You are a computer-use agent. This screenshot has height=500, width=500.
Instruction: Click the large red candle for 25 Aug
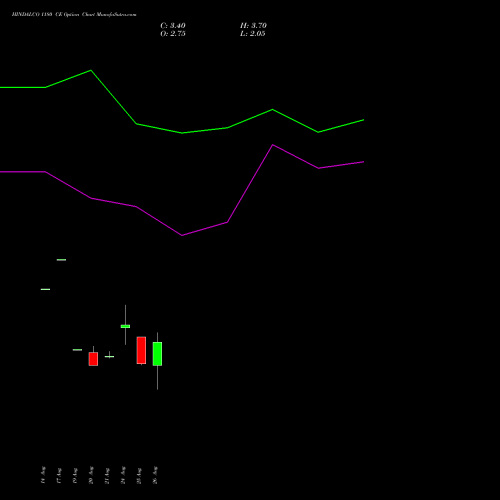coord(141,350)
